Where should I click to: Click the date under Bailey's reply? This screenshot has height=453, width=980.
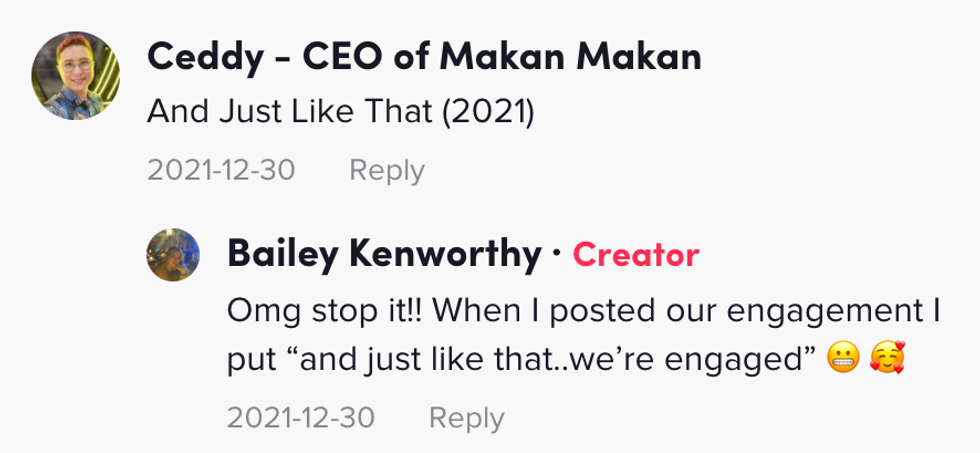(301, 417)
